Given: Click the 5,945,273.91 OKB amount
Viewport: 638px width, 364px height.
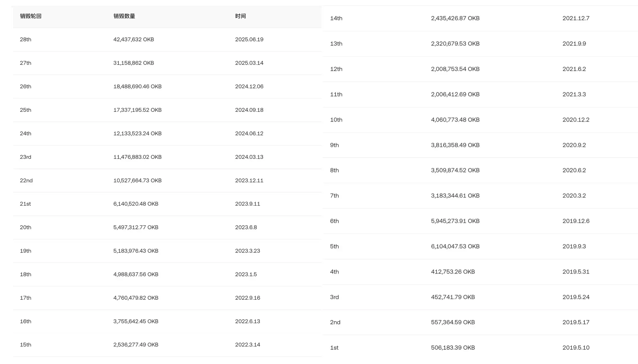Looking at the screenshot, I should point(455,221).
